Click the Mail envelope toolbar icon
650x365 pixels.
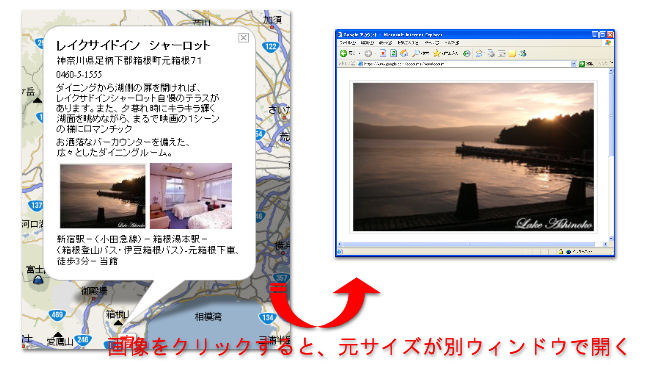(479, 54)
